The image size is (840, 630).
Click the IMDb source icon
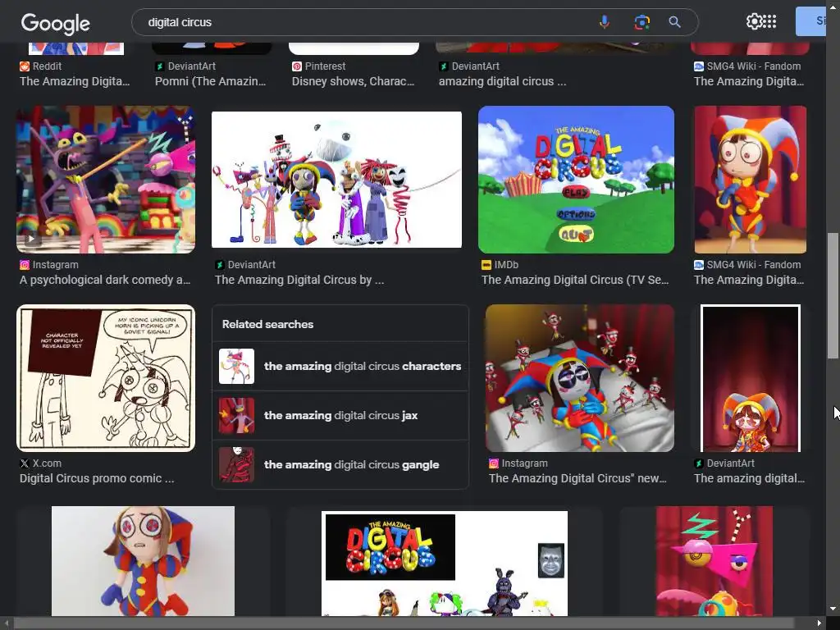[486, 265]
